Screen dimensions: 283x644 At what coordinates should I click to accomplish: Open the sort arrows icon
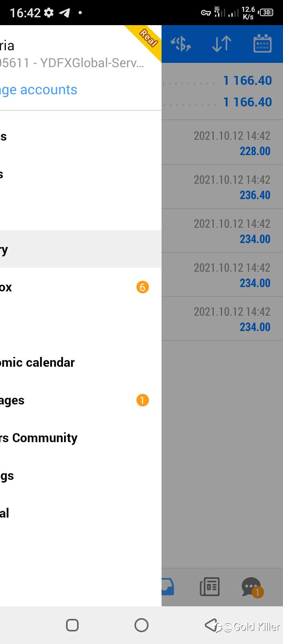pyautogui.click(x=222, y=44)
